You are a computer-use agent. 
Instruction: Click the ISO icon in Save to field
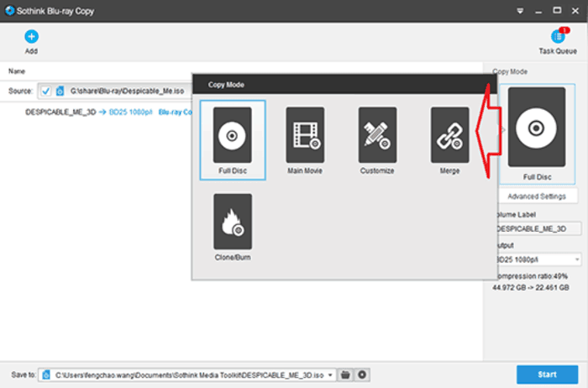(46, 375)
